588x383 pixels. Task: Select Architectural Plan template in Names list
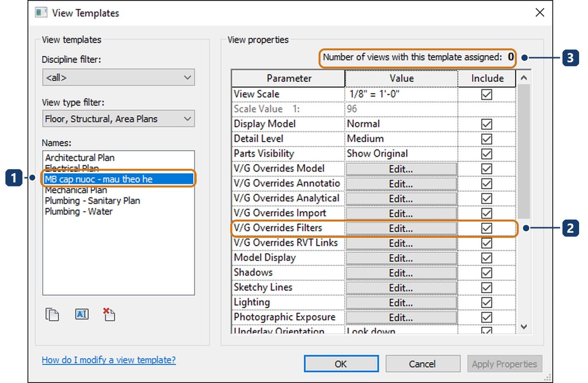tap(80, 157)
